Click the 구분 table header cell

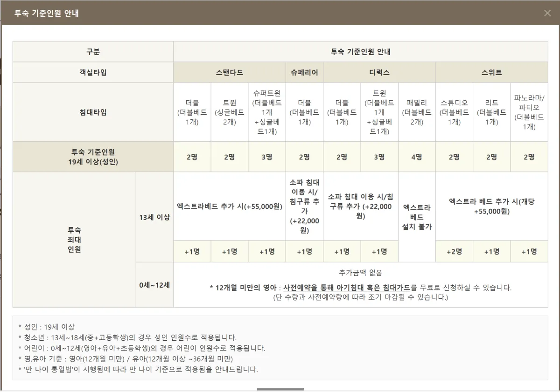point(93,52)
